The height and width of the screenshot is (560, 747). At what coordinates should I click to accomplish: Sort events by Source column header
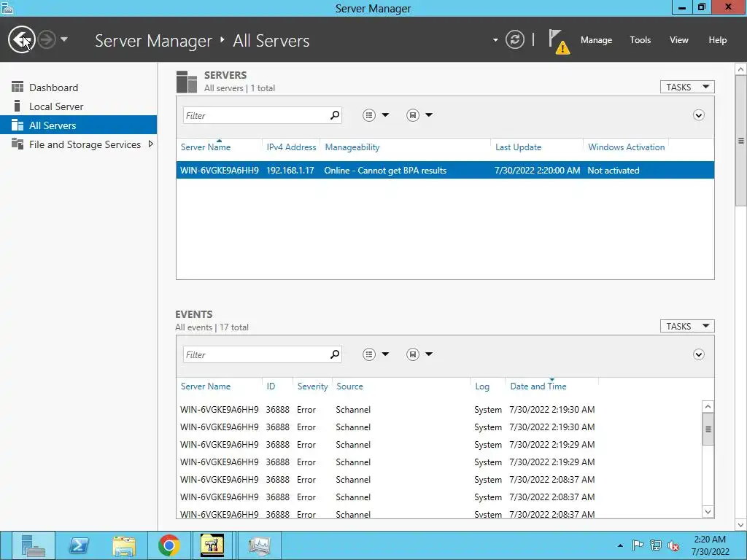349,386
